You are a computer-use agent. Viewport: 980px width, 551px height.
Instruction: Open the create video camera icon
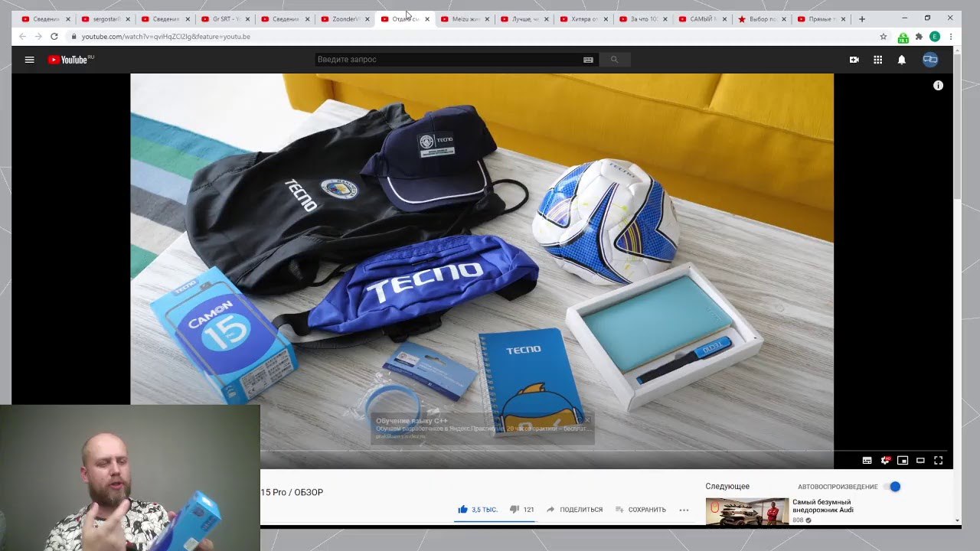854,60
